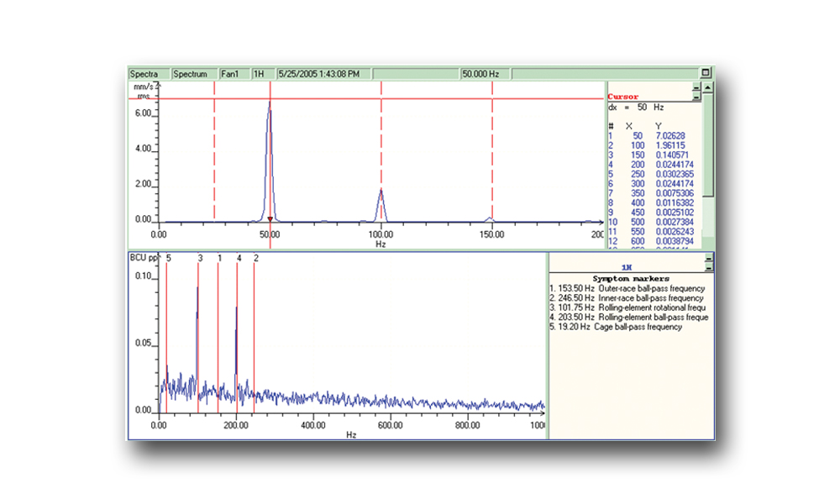The height and width of the screenshot is (504, 840).
Task: Click the Fan1 machine label
Action: pyautogui.click(x=234, y=74)
